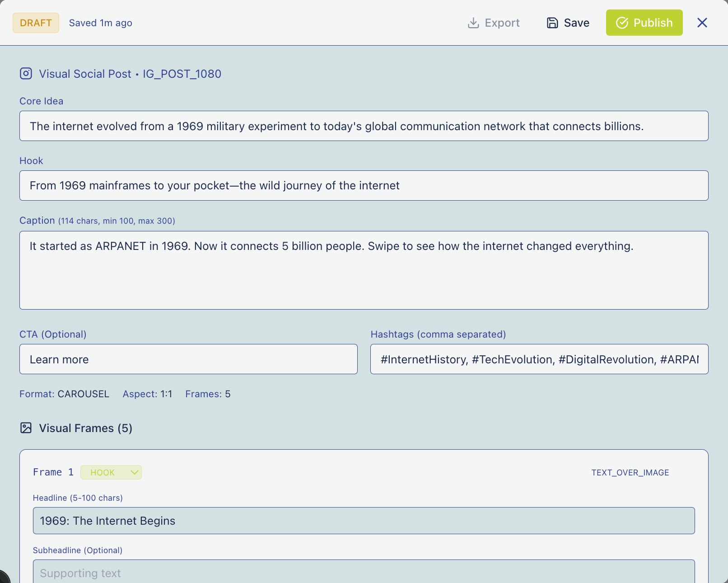728x583 pixels.
Task: Focus the Core Idea text field
Action: (364, 126)
